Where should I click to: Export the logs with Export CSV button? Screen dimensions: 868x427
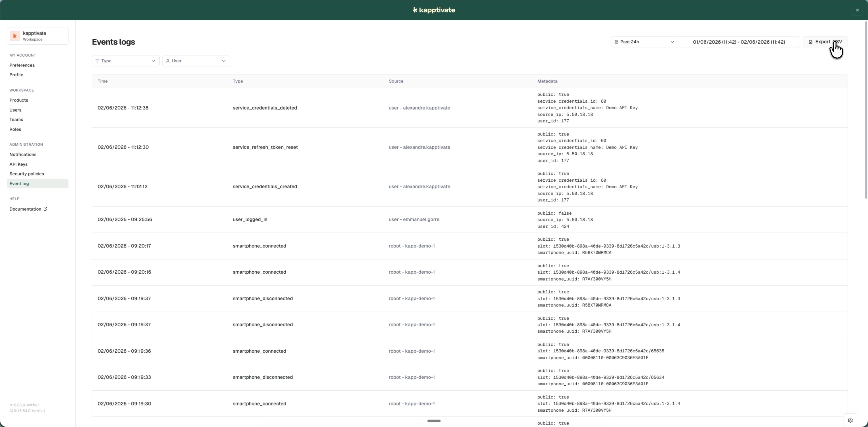tap(825, 42)
